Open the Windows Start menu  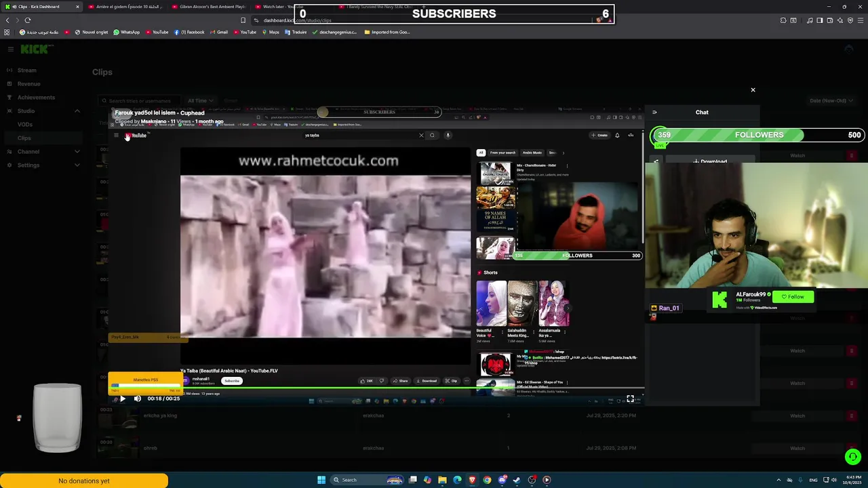tap(321, 480)
